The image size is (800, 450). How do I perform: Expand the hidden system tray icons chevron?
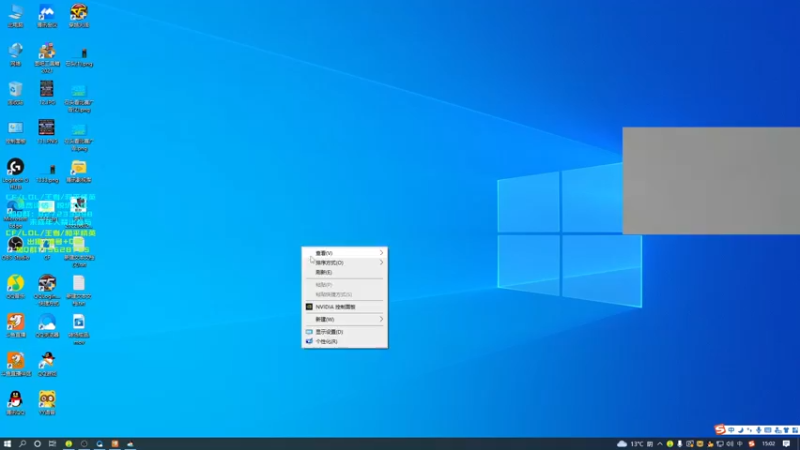click(x=660, y=444)
